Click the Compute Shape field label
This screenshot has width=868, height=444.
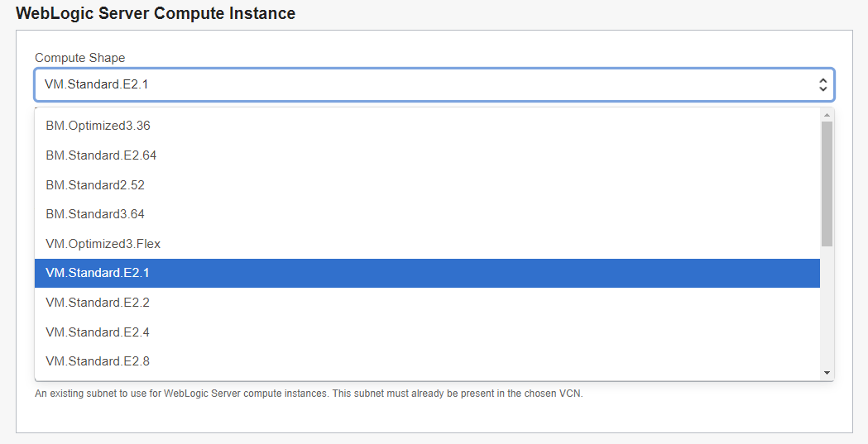(79, 58)
